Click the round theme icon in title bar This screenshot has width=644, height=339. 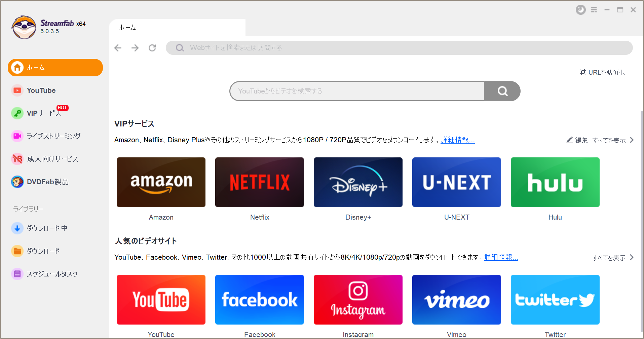[x=581, y=10]
